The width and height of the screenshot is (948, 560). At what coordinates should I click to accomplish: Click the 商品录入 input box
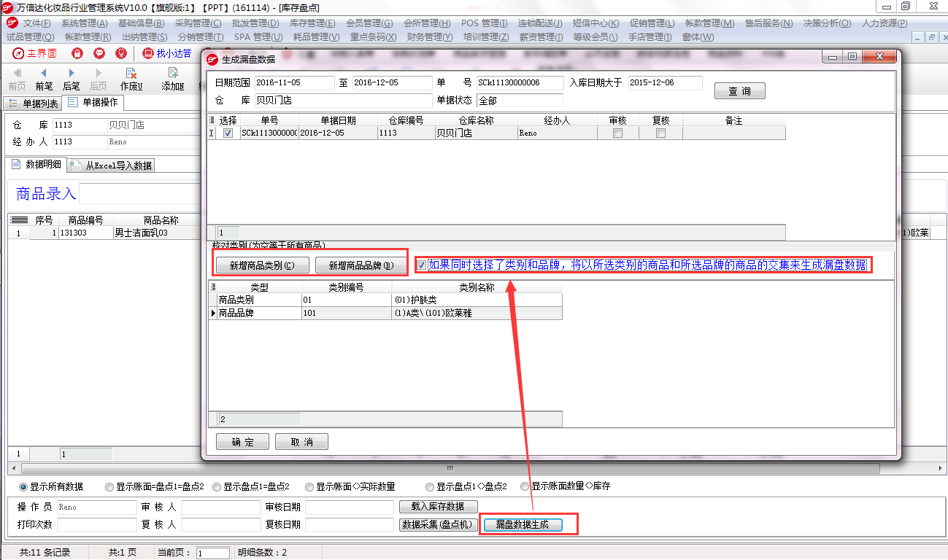[140, 193]
